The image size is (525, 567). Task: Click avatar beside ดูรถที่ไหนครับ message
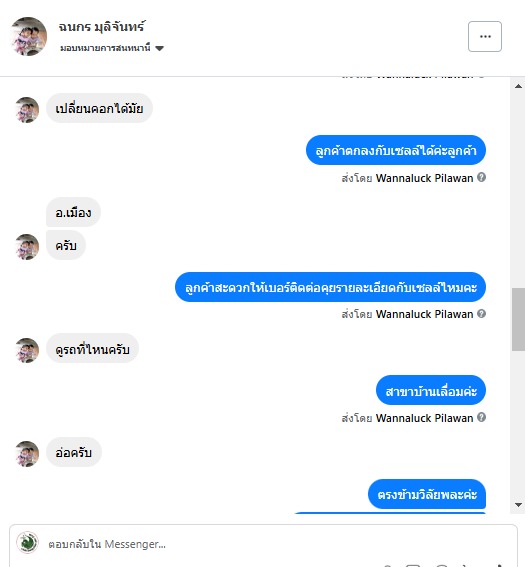(27, 350)
